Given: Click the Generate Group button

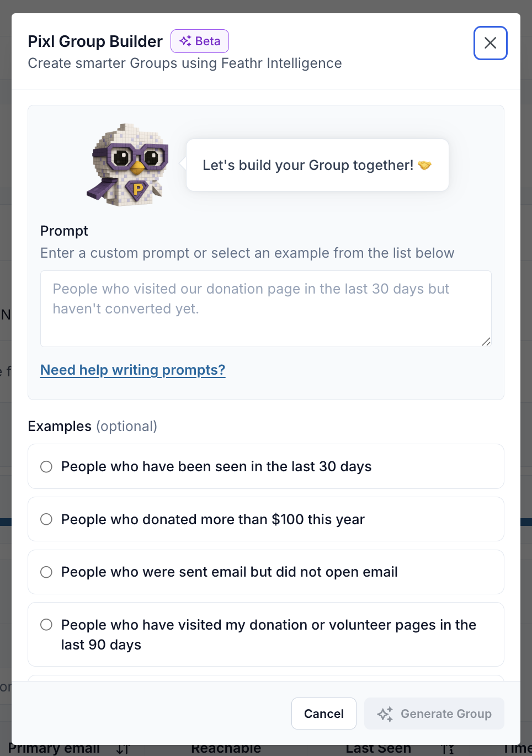Looking at the screenshot, I should [x=434, y=714].
